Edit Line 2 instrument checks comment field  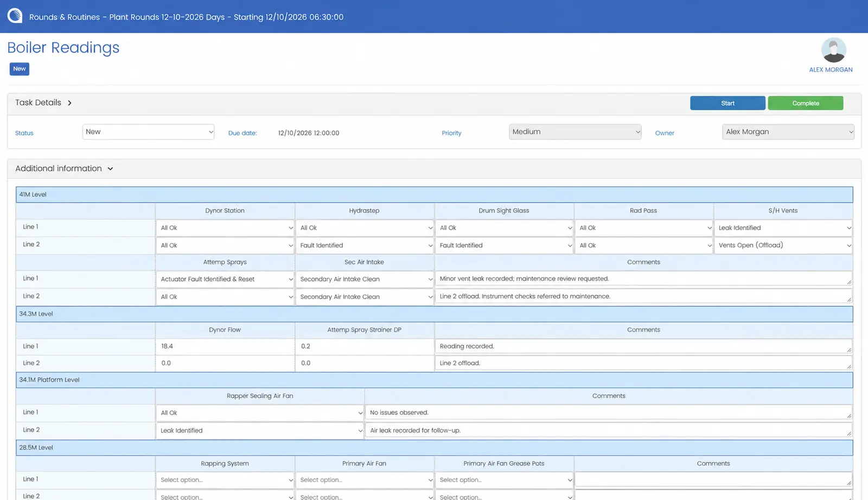[x=643, y=296]
